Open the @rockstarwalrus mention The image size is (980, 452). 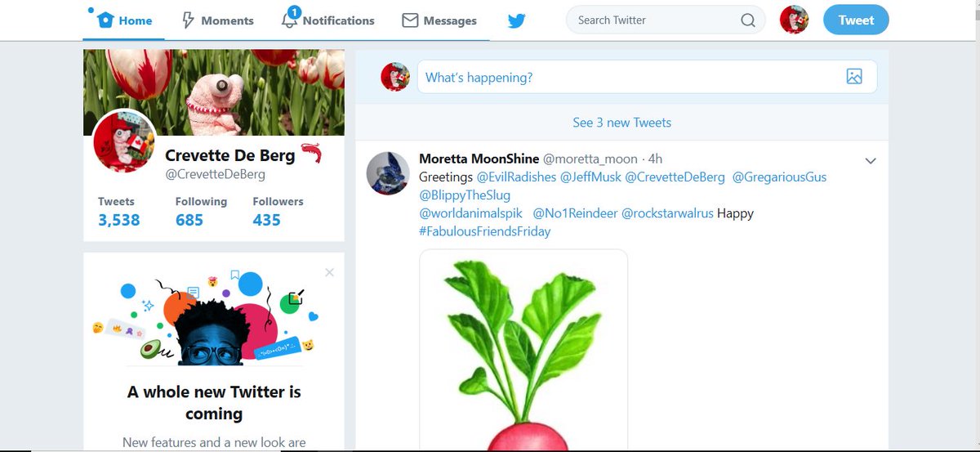(x=667, y=213)
